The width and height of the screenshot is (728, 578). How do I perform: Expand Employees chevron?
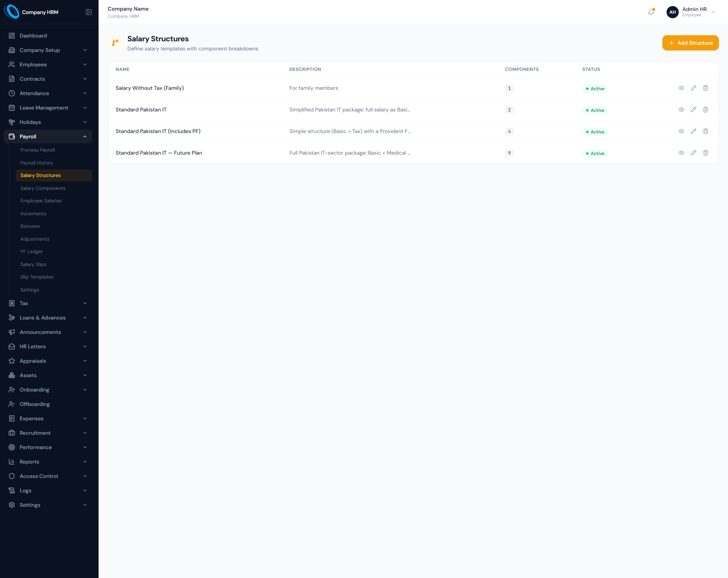point(85,64)
